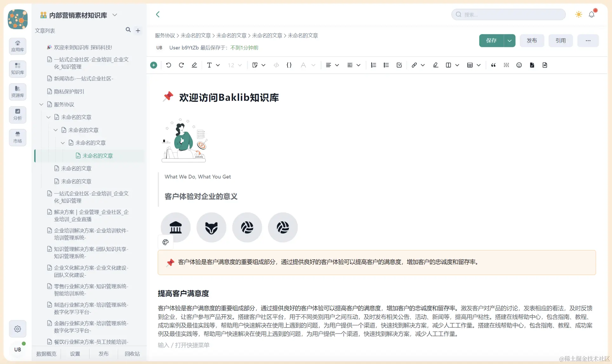Open the save options dropdown arrow

tap(509, 41)
